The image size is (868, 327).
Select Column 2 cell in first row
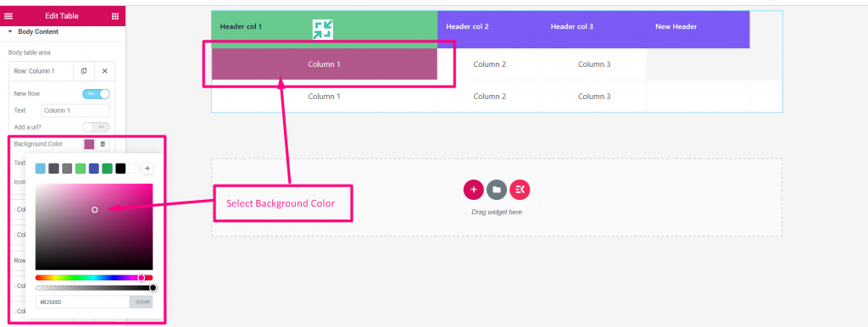pos(489,64)
